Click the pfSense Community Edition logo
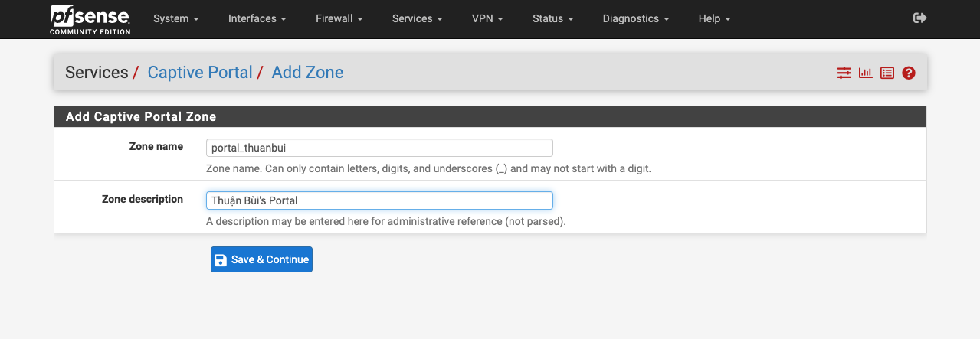 coord(90,19)
